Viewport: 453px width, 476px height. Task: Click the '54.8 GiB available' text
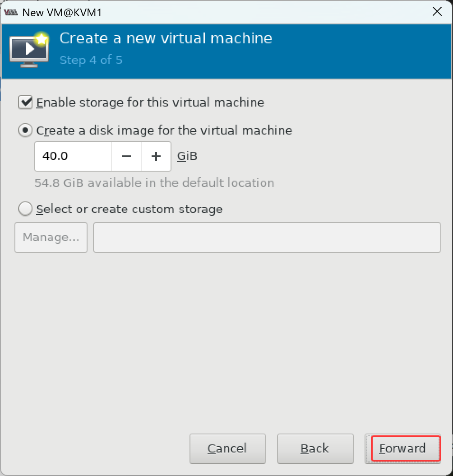click(x=154, y=183)
